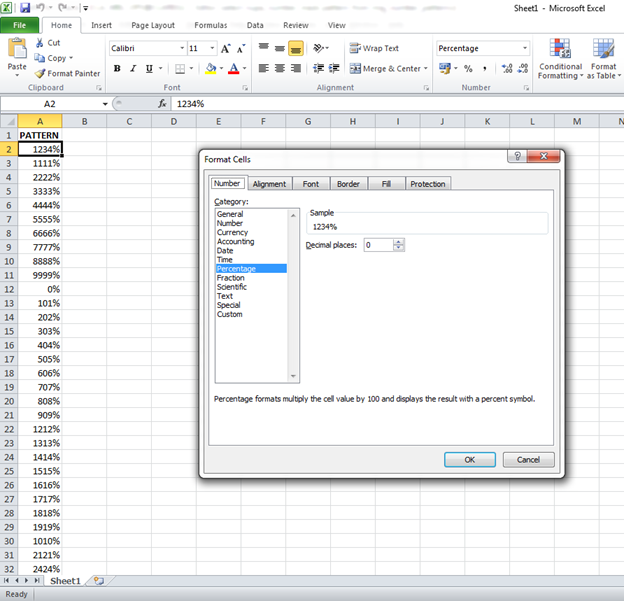The height and width of the screenshot is (601, 624).
Task: Switch to the Alignment tab in Format Cells
Action: [x=269, y=184]
